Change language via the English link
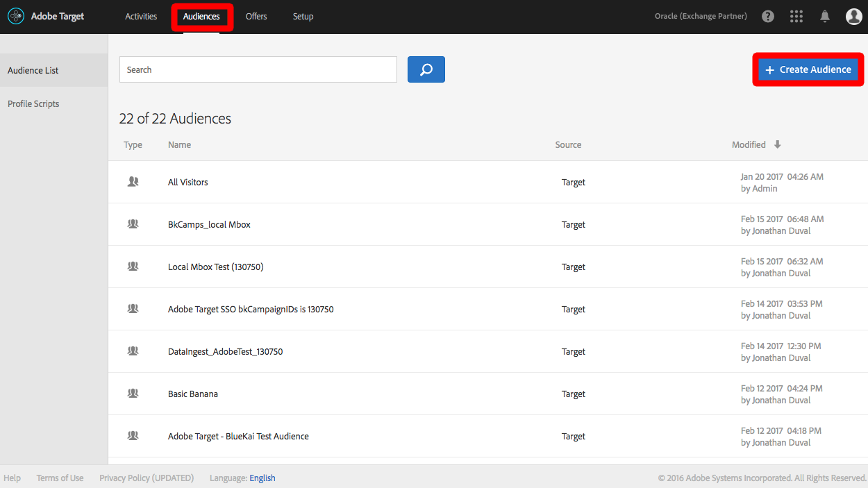 [262, 478]
